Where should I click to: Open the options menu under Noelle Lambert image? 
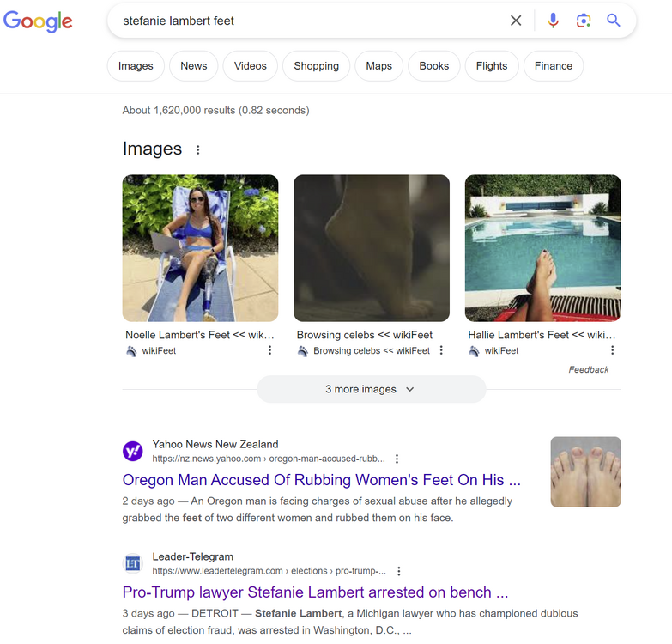coord(269,350)
